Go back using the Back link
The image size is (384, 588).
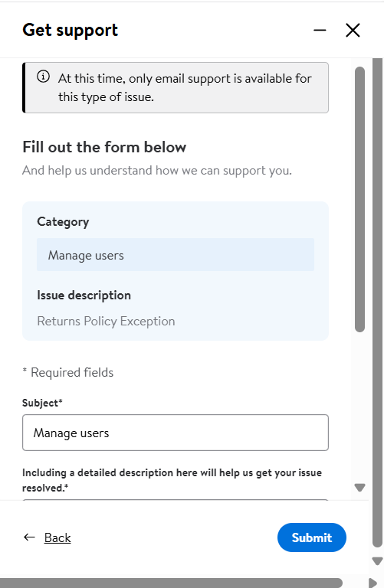pos(57,537)
